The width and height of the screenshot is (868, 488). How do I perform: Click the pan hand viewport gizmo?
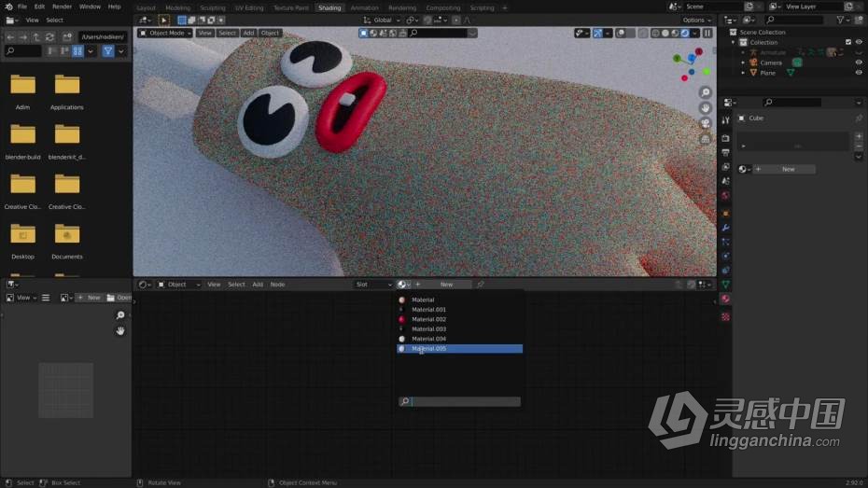click(706, 108)
